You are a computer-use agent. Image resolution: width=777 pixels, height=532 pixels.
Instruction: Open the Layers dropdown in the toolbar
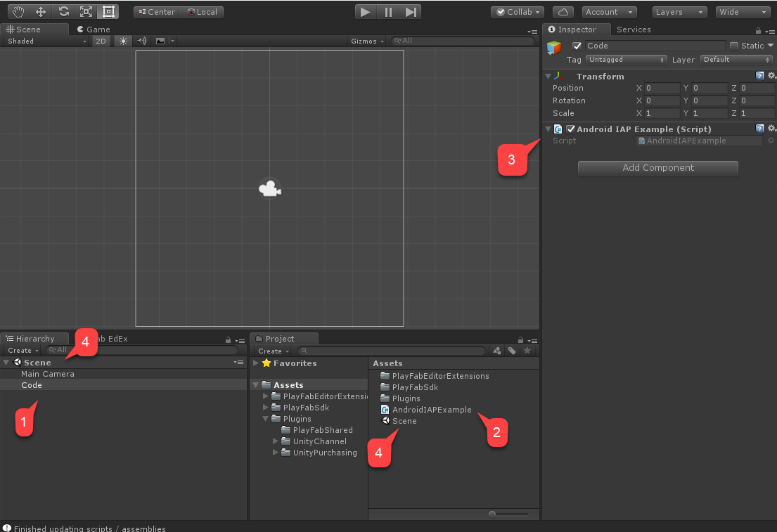pos(679,11)
